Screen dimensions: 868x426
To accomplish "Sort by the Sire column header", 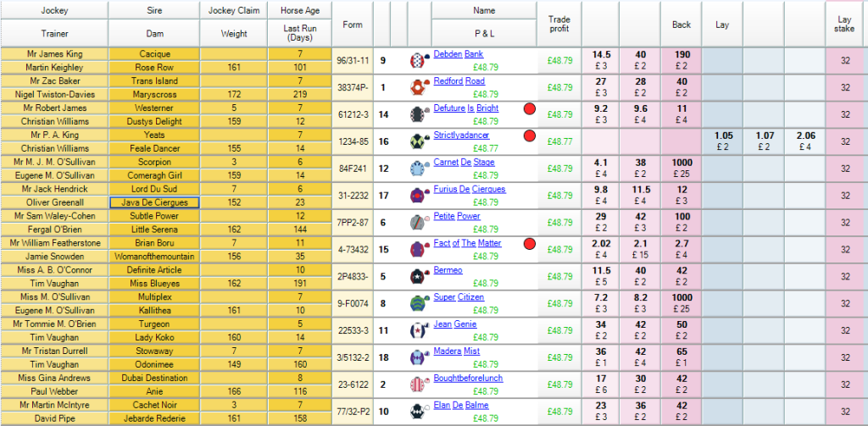I will pos(154,10).
